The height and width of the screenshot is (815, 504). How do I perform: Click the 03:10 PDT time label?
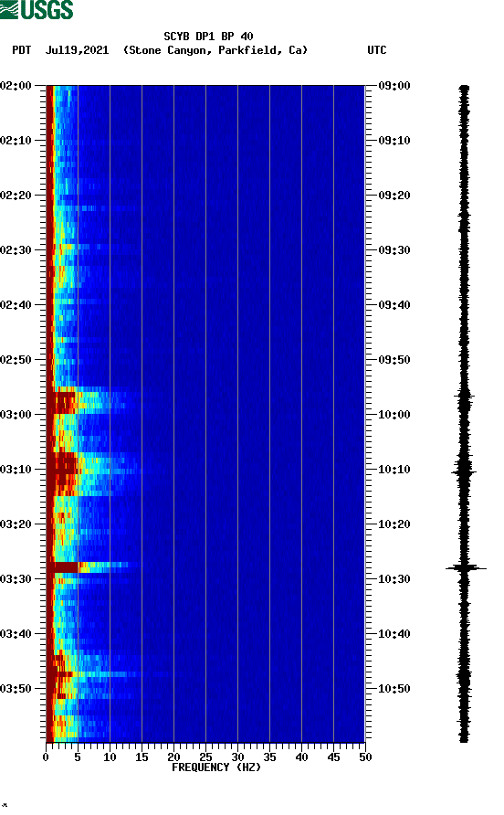16,470
